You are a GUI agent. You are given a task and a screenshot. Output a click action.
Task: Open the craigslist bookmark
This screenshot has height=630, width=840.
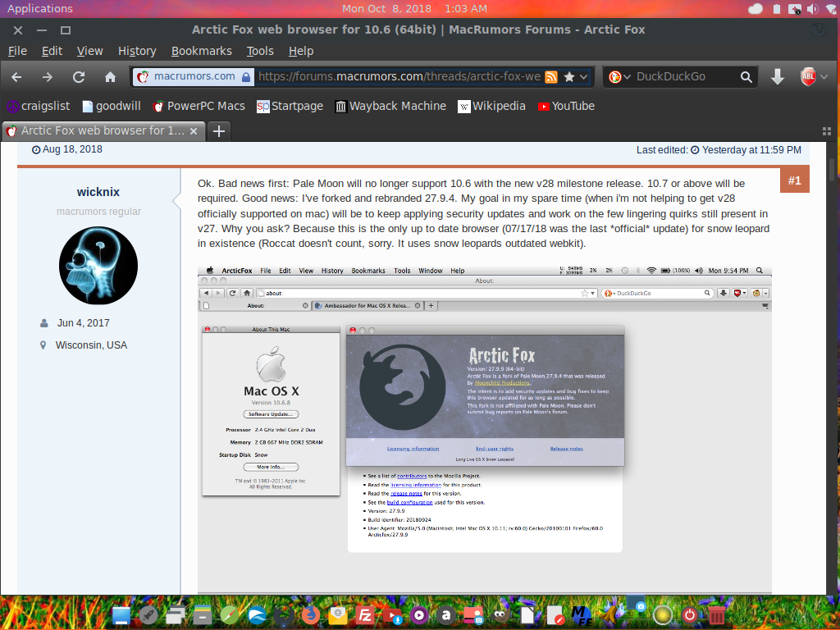[38, 106]
